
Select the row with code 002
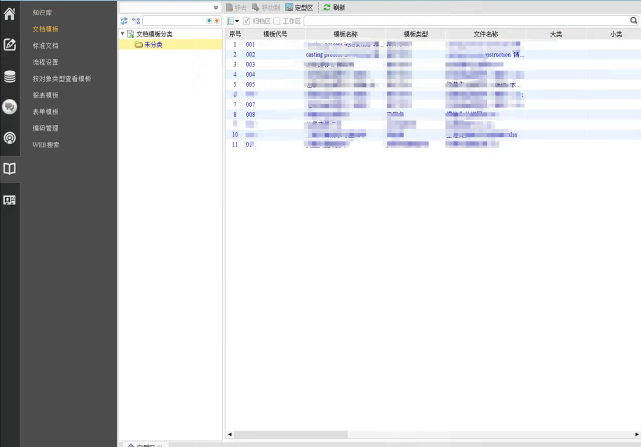pyautogui.click(x=433, y=54)
